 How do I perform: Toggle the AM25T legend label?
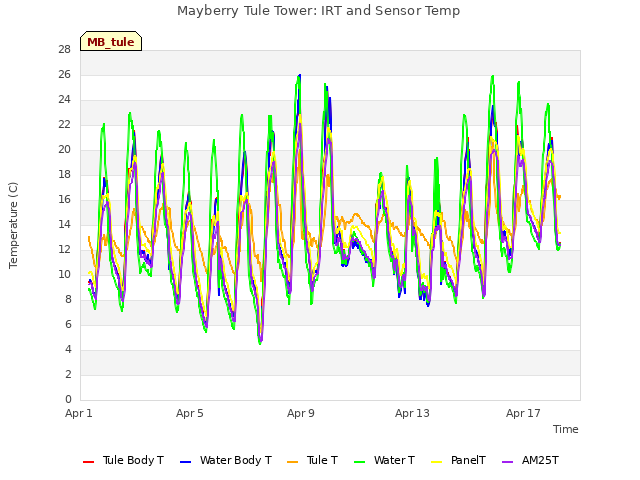click(540, 460)
